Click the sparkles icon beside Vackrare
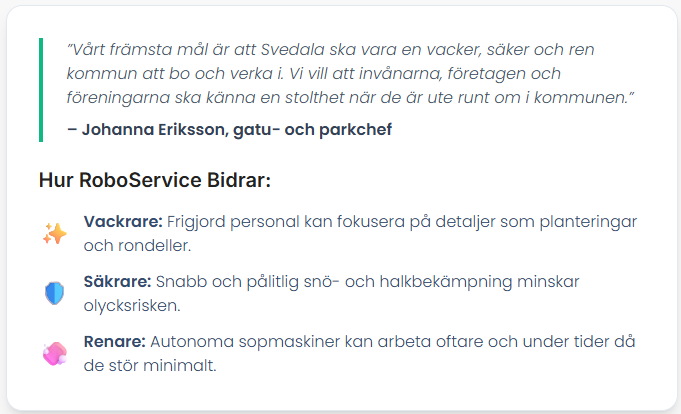The image size is (681, 414). (55, 234)
